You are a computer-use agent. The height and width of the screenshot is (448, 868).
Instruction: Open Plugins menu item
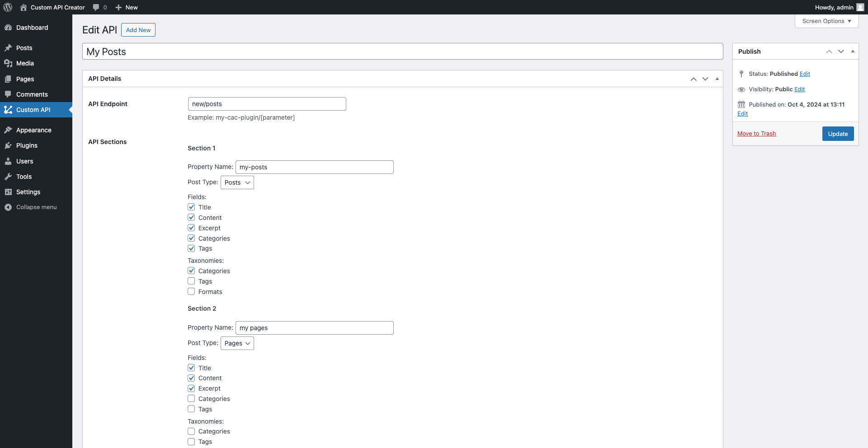tap(36, 145)
